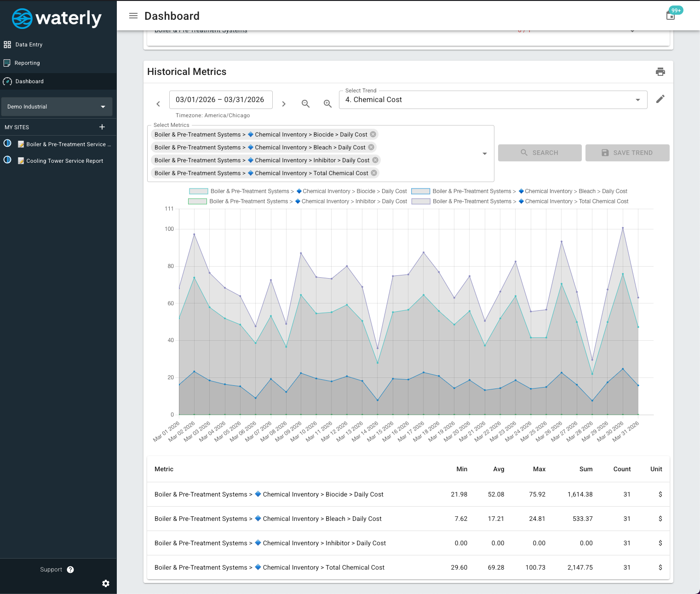Click the SAVE TREND button

click(627, 153)
